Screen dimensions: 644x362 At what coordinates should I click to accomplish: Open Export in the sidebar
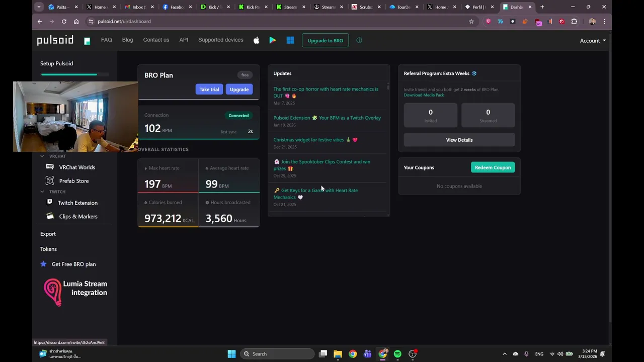pos(48,234)
